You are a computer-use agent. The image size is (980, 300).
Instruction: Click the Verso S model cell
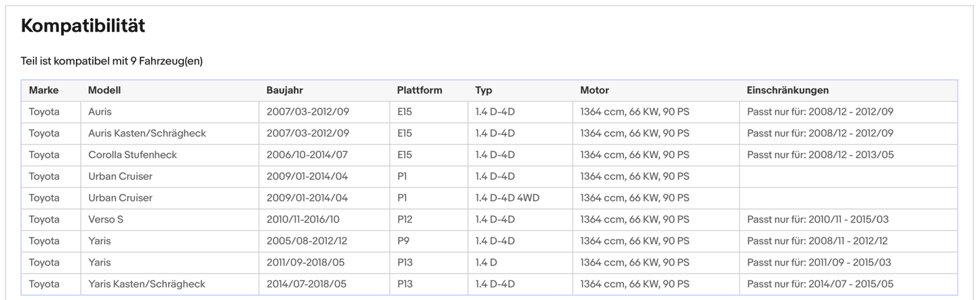[106, 219]
